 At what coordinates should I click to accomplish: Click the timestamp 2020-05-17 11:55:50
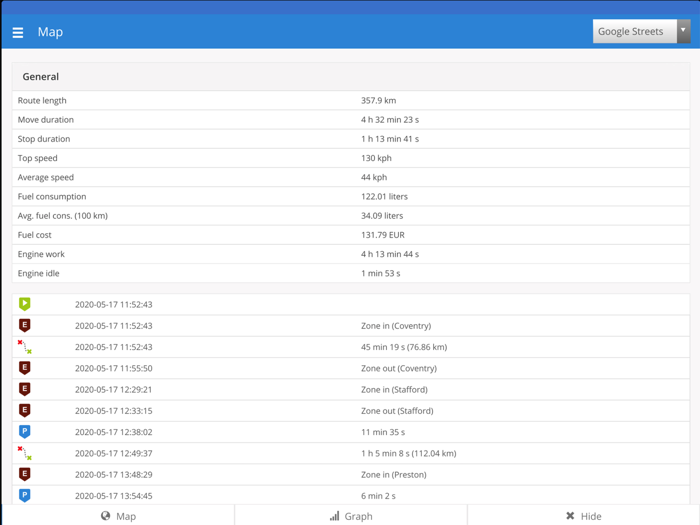tap(113, 368)
